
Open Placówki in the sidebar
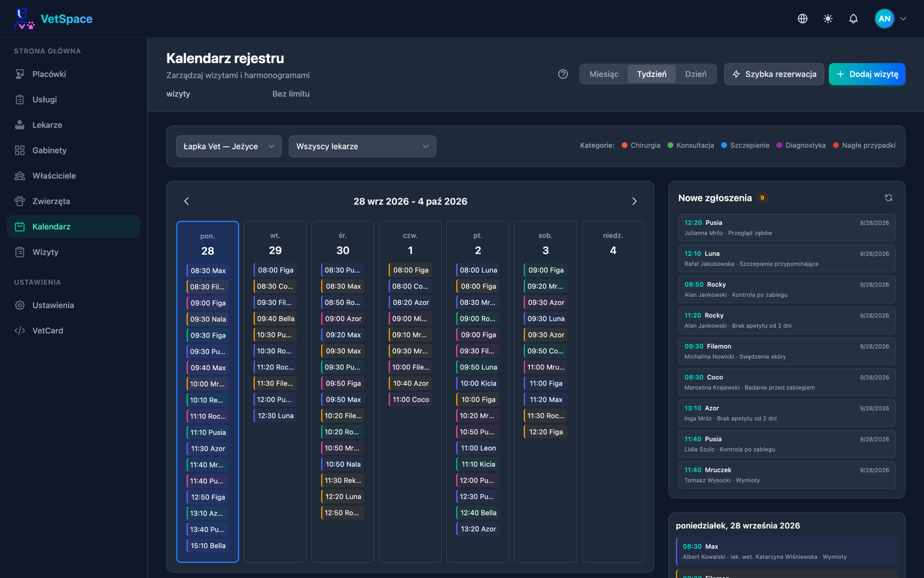74,74
